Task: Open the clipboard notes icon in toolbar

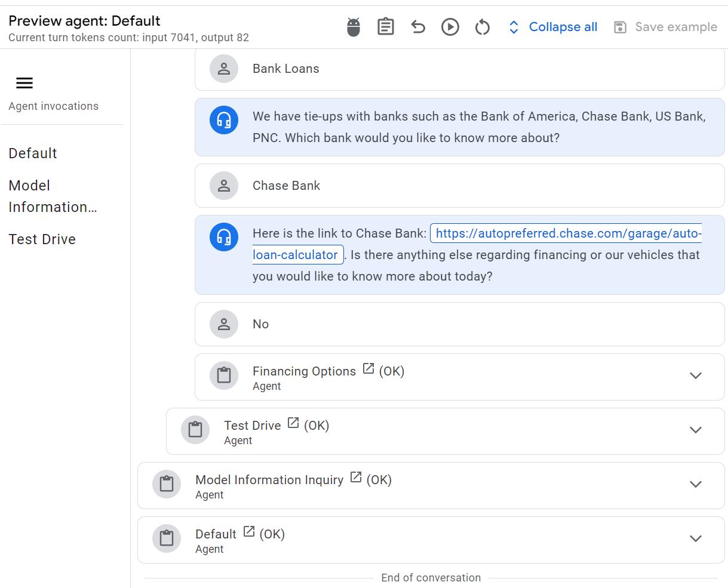Action: [386, 27]
